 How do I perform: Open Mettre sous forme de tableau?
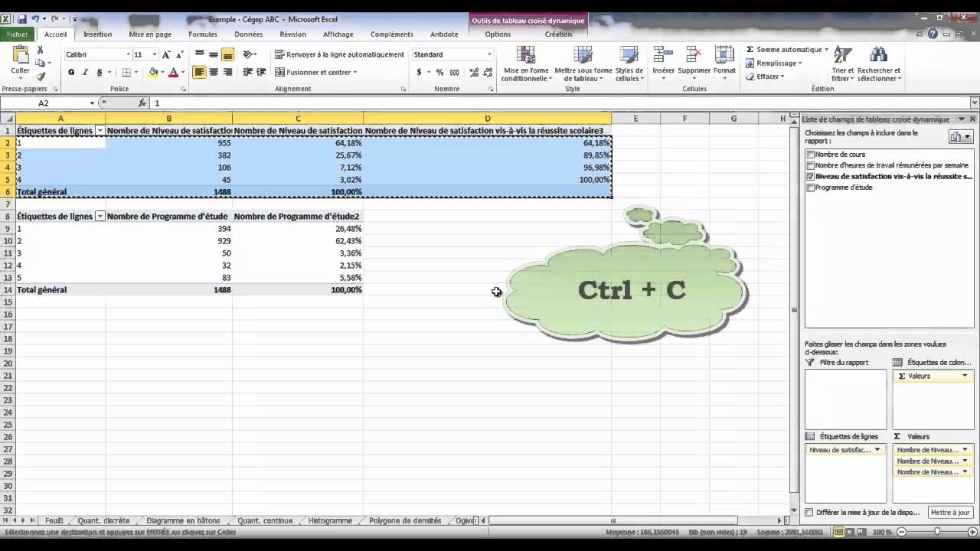coord(583,64)
